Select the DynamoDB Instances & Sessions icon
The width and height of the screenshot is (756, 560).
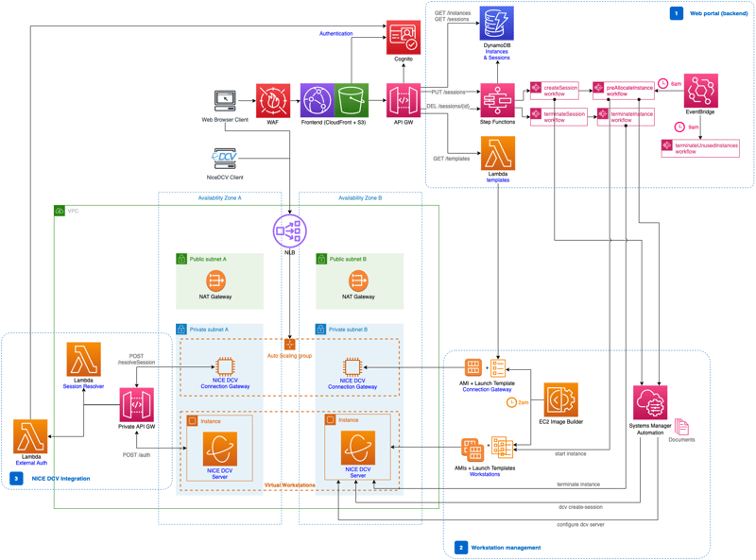tap(497, 23)
